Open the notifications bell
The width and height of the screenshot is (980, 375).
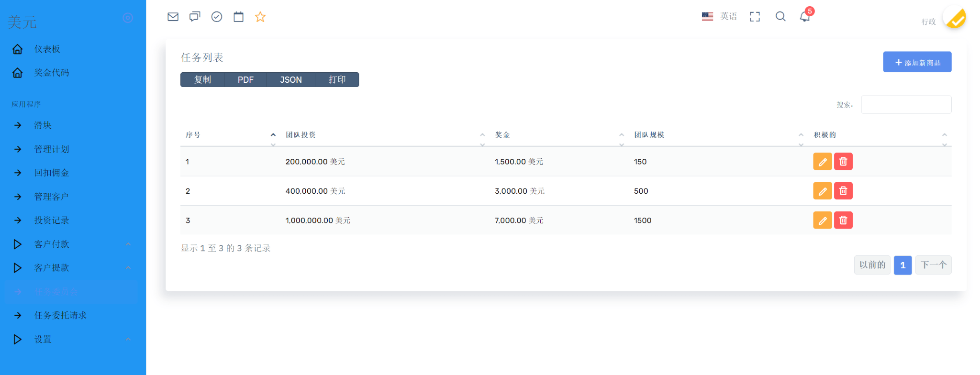[805, 17]
